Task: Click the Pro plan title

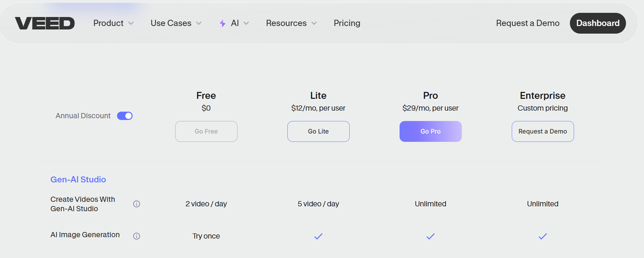Action: 431,95
